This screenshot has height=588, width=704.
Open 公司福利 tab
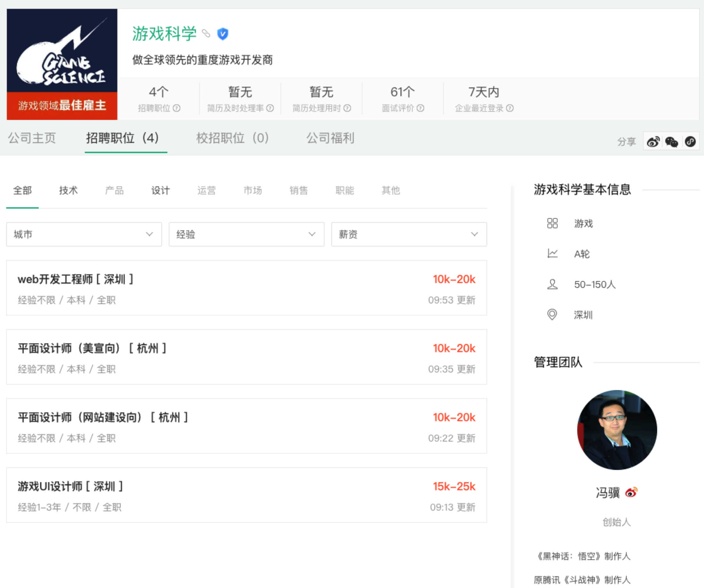coord(330,138)
